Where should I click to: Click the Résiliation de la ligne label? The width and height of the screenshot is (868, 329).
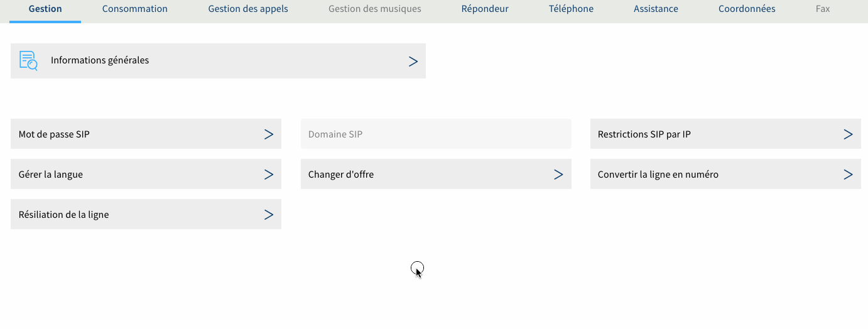coord(64,215)
